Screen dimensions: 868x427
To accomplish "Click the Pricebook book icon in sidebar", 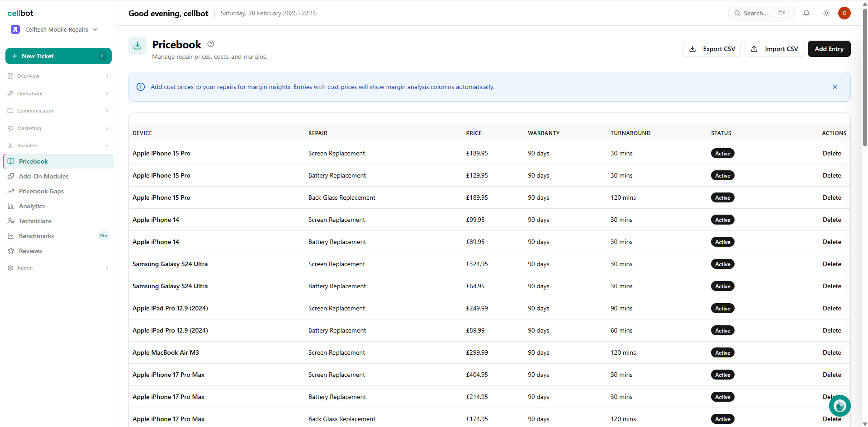I will [11, 161].
